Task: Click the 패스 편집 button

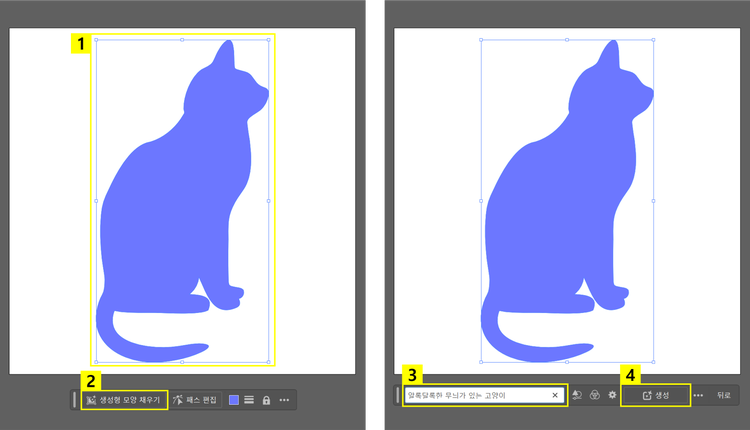Action: tap(195, 400)
